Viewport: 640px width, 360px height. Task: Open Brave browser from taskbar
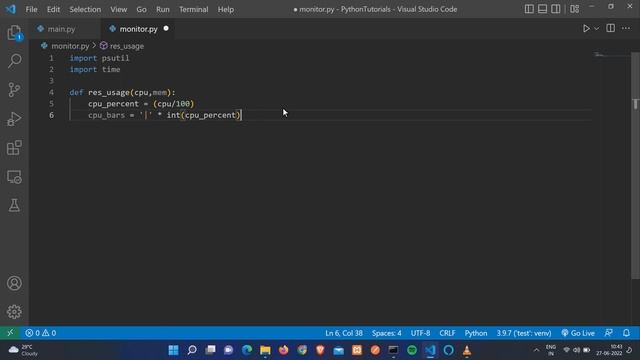320,350
